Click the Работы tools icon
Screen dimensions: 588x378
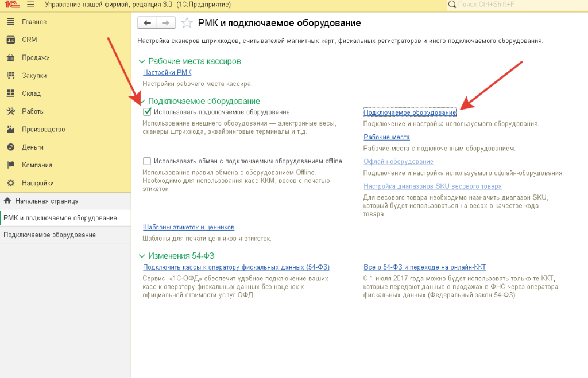click(x=11, y=111)
